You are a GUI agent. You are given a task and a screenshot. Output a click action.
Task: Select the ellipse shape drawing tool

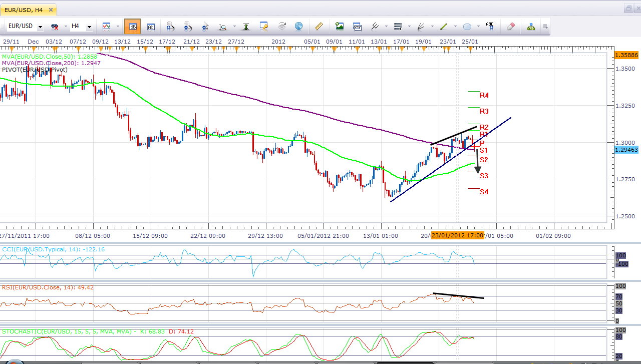click(x=467, y=27)
